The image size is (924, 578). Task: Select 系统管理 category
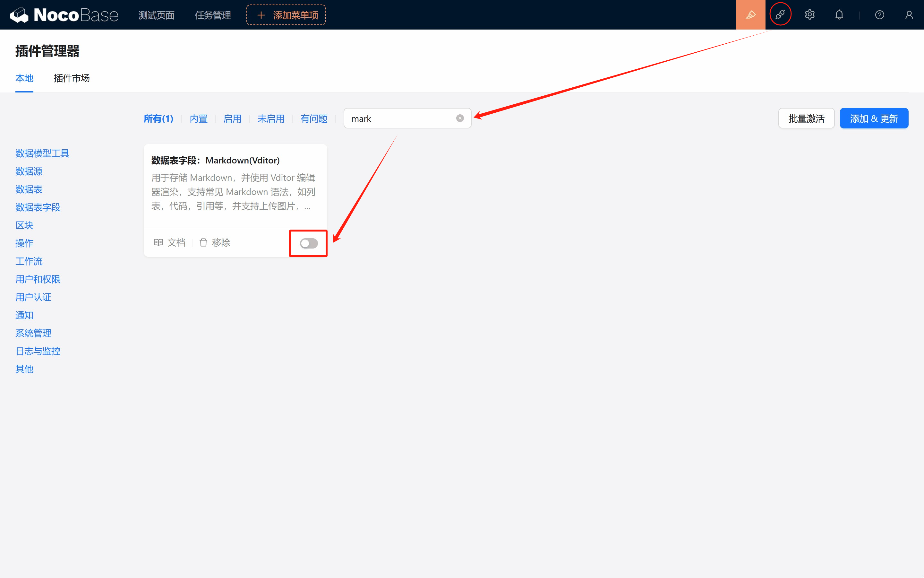pos(33,333)
